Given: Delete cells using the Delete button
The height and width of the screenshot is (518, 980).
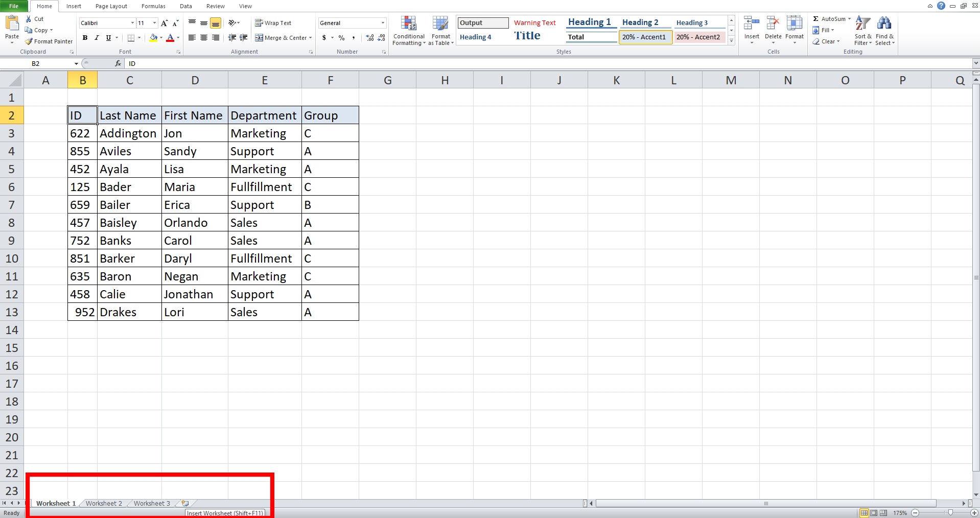Looking at the screenshot, I should (773, 30).
